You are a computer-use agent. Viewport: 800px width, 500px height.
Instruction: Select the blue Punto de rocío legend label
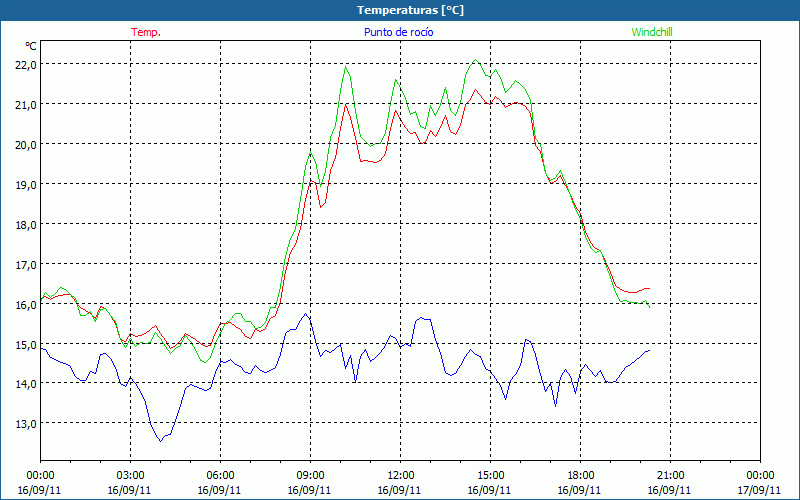398,32
